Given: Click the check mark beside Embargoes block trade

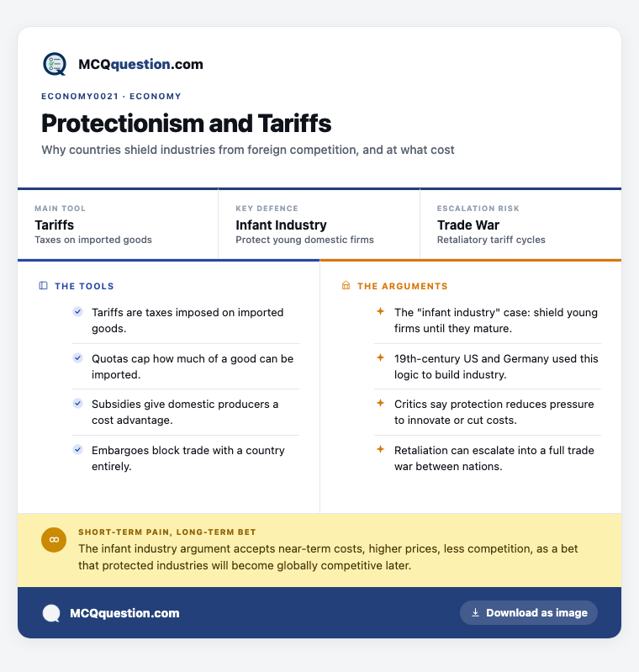Looking at the screenshot, I should coord(77,450).
